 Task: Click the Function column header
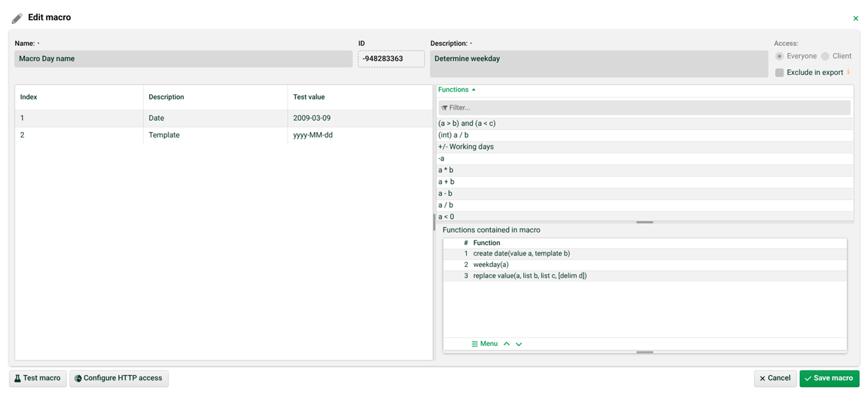click(x=487, y=243)
